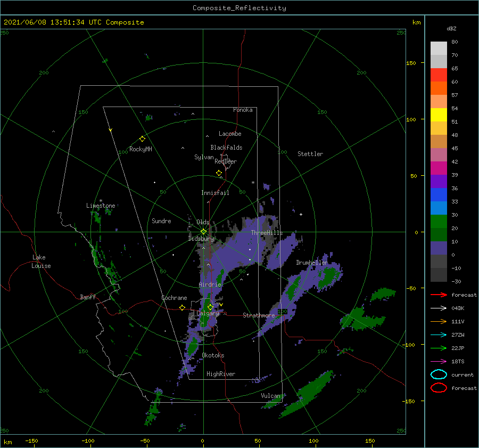Screen dimensions: 479x448
Task: Click the Innisfail town label
Action: pos(215,193)
